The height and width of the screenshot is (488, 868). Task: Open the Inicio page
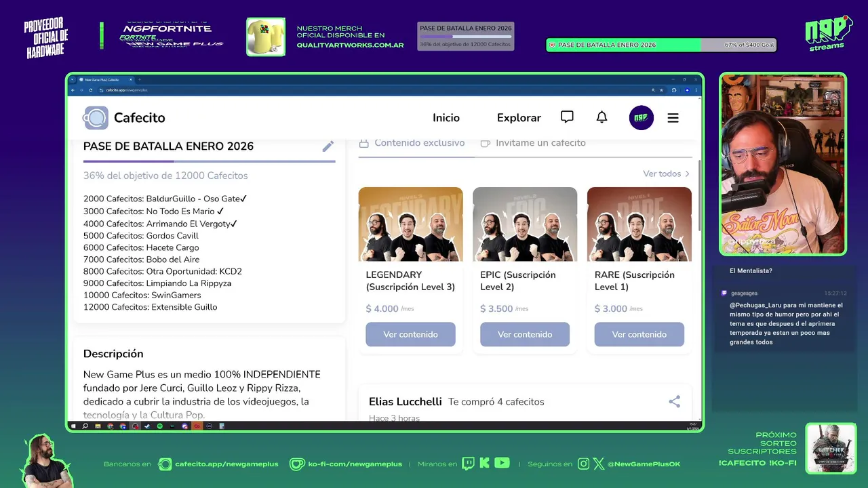[x=446, y=118]
